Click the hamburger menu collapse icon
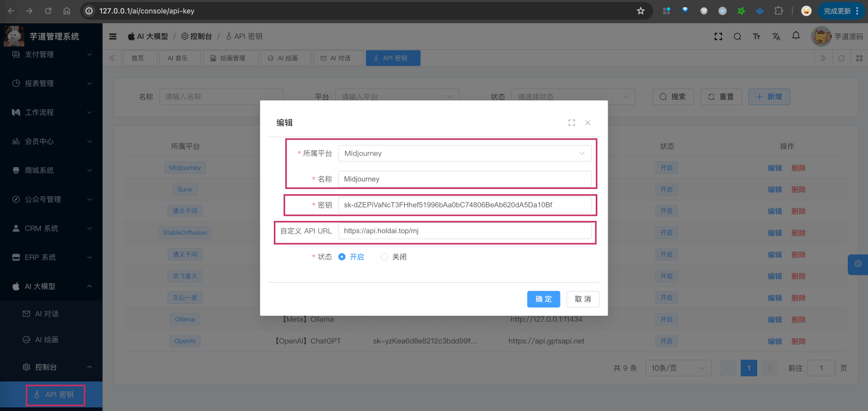This screenshot has height=411, width=868. 113,36
